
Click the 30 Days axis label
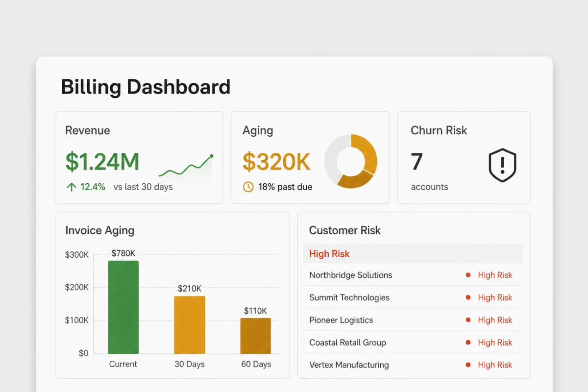190,364
